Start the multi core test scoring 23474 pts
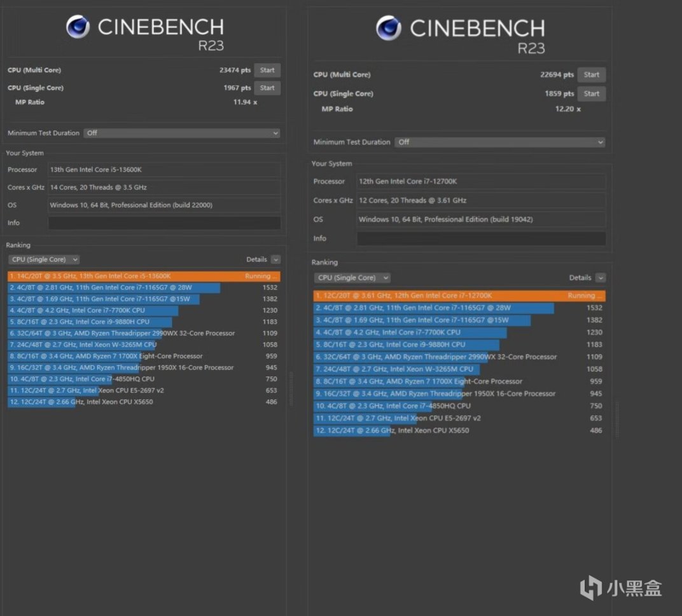The image size is (682, 616). point(267,71)
